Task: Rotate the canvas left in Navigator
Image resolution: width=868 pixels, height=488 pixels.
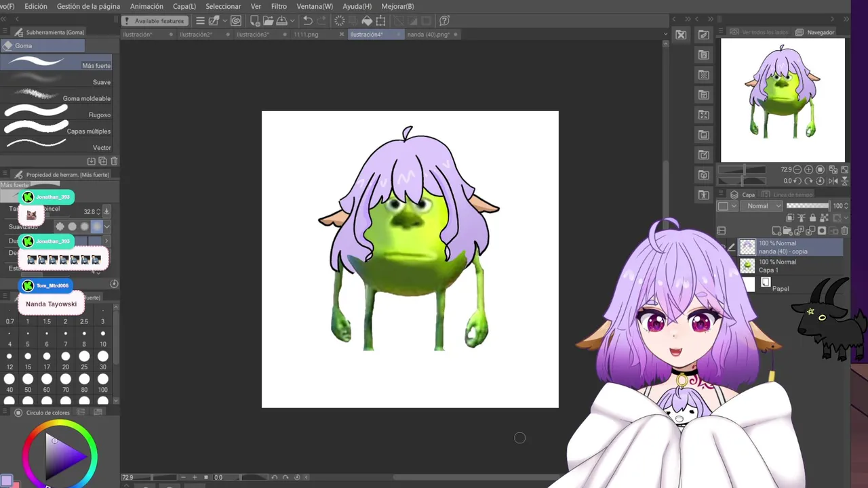Action: pyautogui.click(x=797, y=181)
